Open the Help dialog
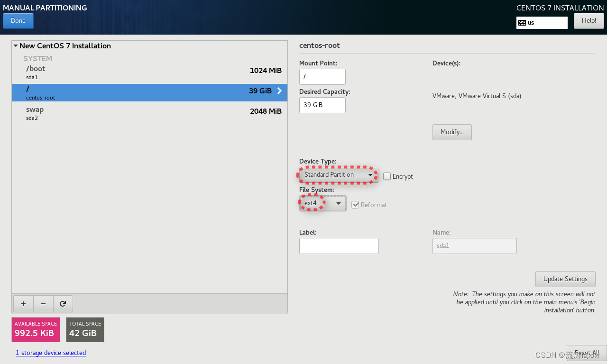 589,21
